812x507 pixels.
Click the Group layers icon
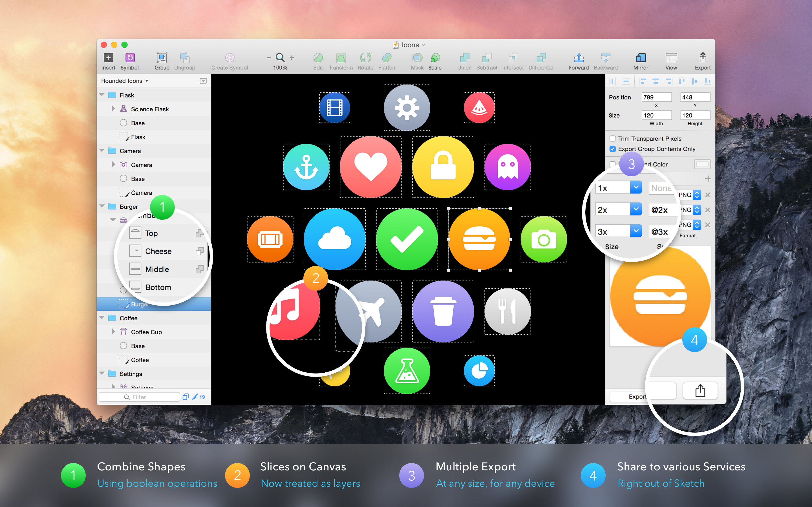click(x=162, y=58)
